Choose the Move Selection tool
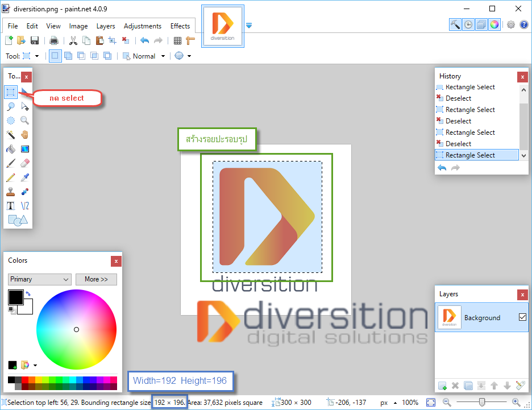Image resolution: width=532 pixels, height=410 pixels. coord(25,106)
